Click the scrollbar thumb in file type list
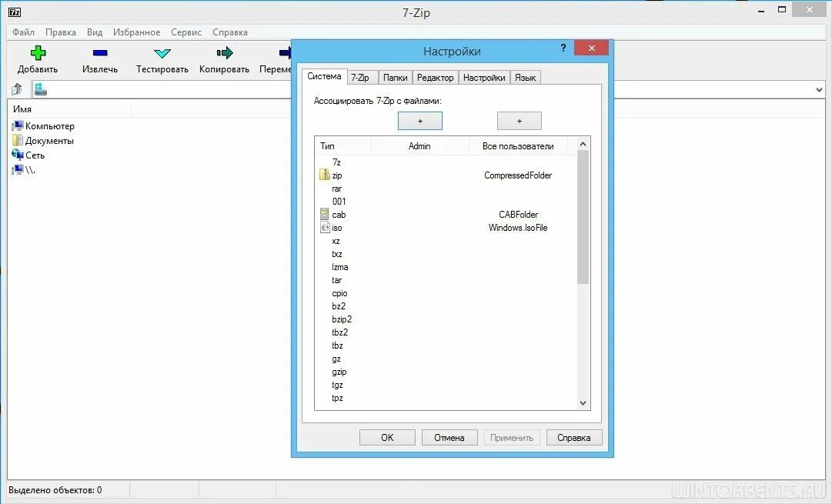Image resolution: width=832 pixels, height=504 pixels. [x=583, y=217]
